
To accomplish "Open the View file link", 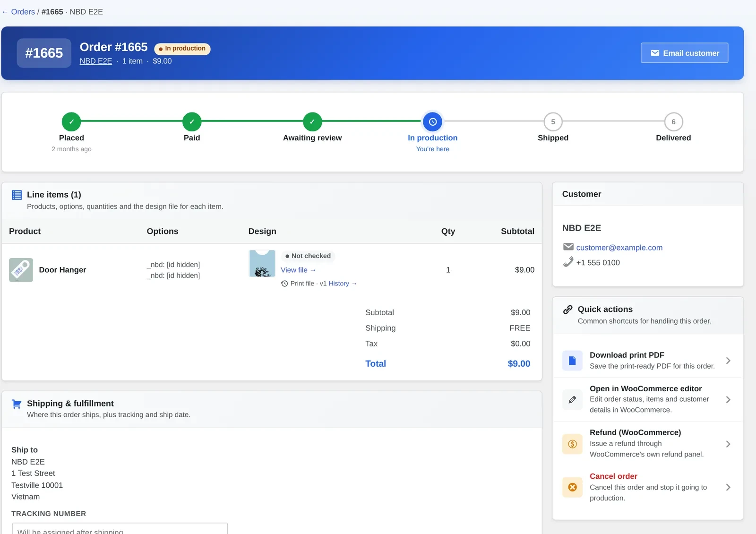I will click(x=298, y=270).
